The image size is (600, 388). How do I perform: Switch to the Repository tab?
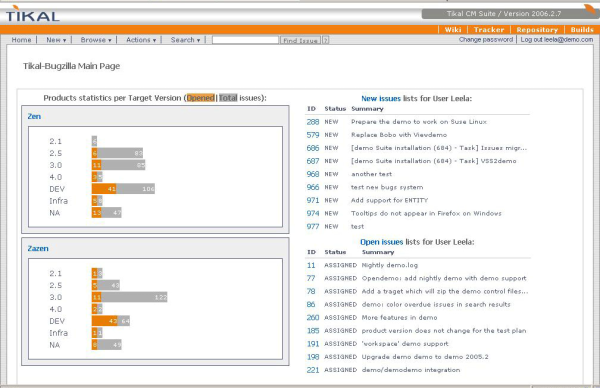point(537,29)
